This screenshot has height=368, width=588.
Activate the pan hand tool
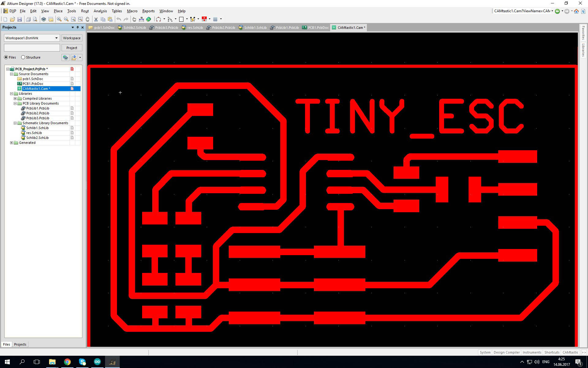tap(88, 19)
